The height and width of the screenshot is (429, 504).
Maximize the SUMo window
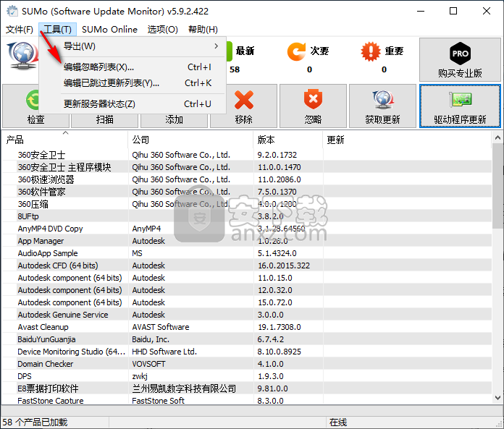pos(453,12)
